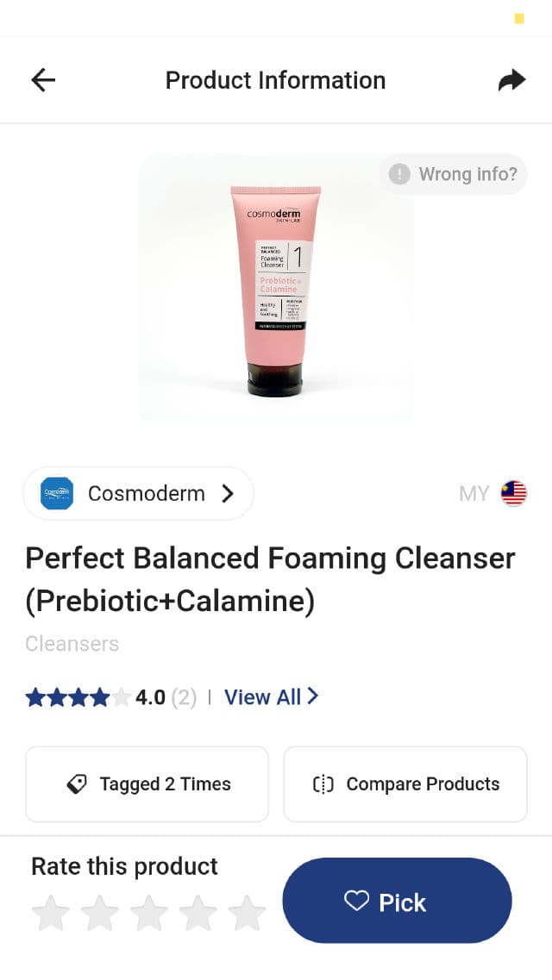Tap the blue star rating showing 4.0

coord(76,696)
